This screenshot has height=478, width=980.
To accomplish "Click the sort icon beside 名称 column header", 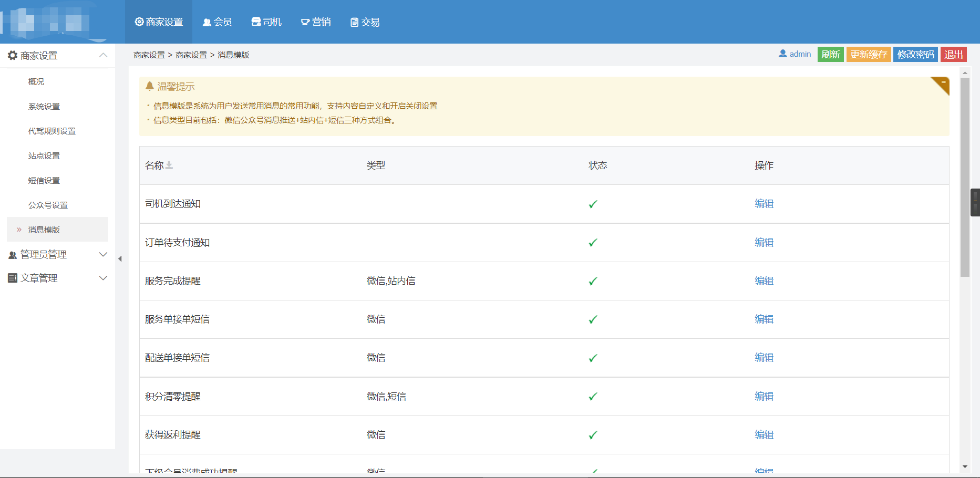I will click(x=169, y=165).
